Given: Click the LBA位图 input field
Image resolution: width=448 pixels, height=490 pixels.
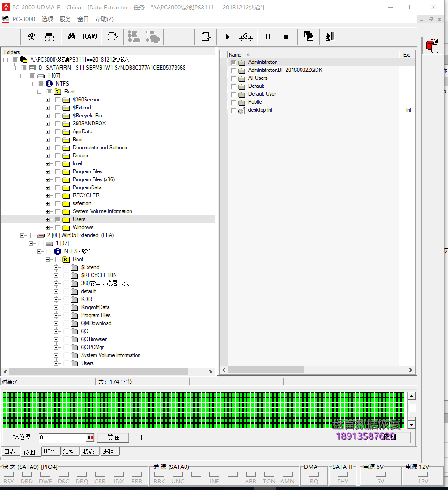Looking at the screenshot, I should pyautogui.click(x=63, y=437).
